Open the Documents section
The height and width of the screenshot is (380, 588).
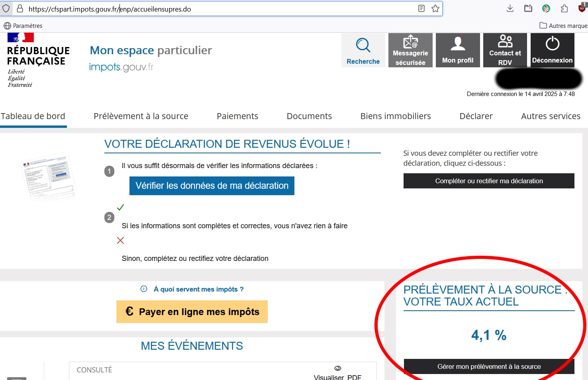[309, 116]
